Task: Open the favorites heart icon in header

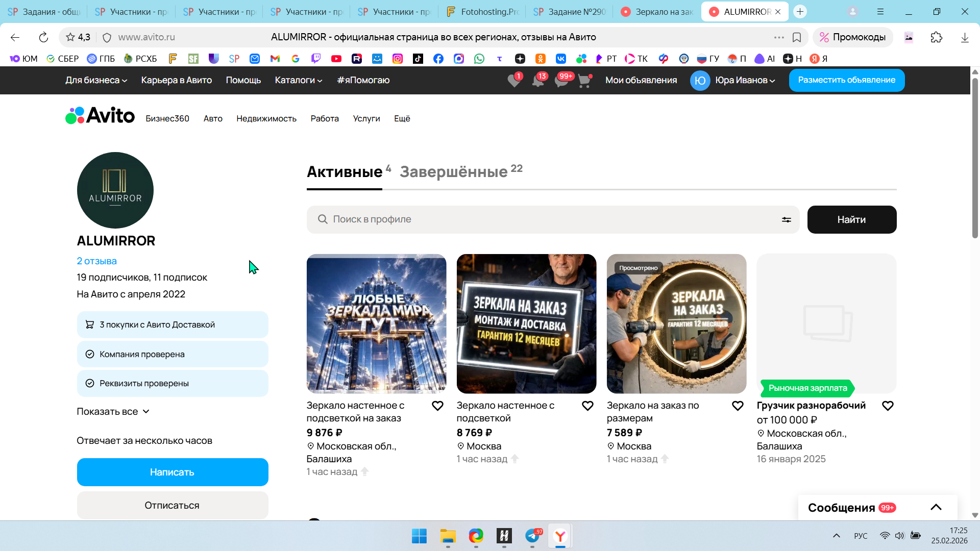Action: 514,81
